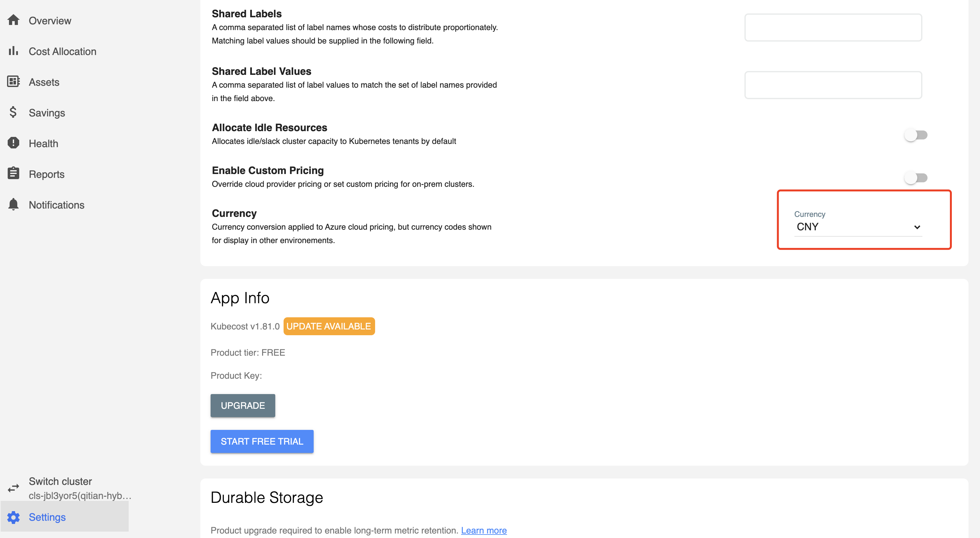Select the Savings dollar icon
This screenshot has height=538, width=980.
(x=12, y=113)
